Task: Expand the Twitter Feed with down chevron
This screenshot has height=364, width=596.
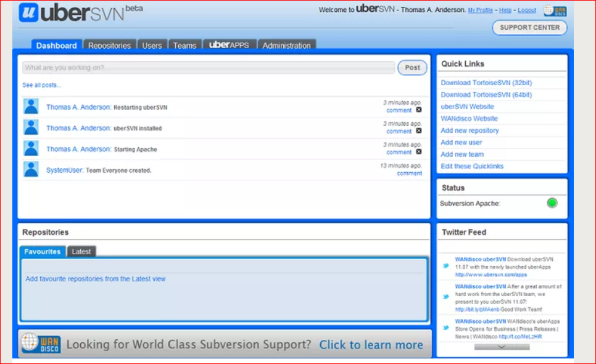Action: pyautogui.click(x=502, y=347)
